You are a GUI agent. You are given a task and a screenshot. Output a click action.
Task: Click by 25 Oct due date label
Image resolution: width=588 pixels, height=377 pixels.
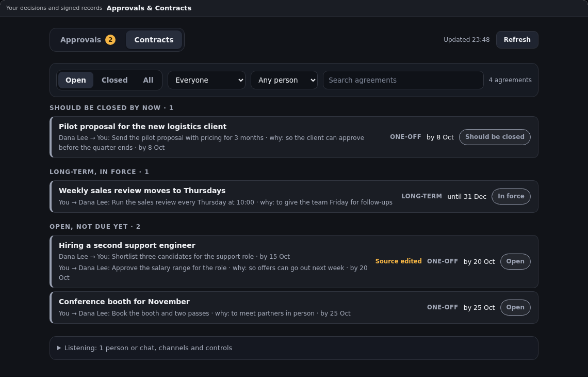pos(479,308)
